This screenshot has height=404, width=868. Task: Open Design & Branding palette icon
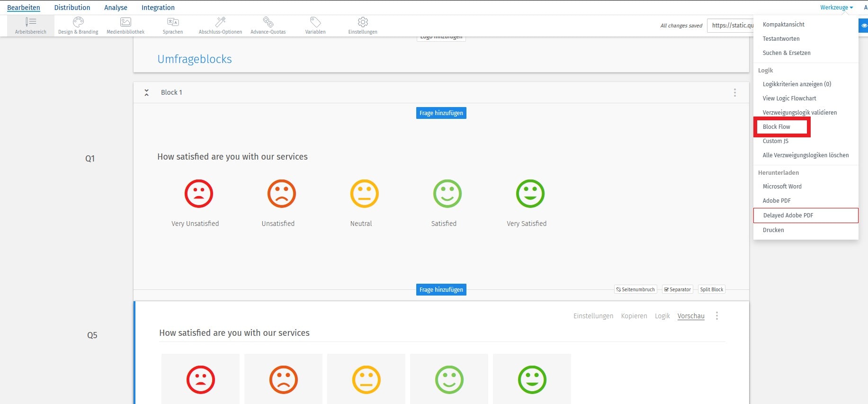tap(78, 22)
